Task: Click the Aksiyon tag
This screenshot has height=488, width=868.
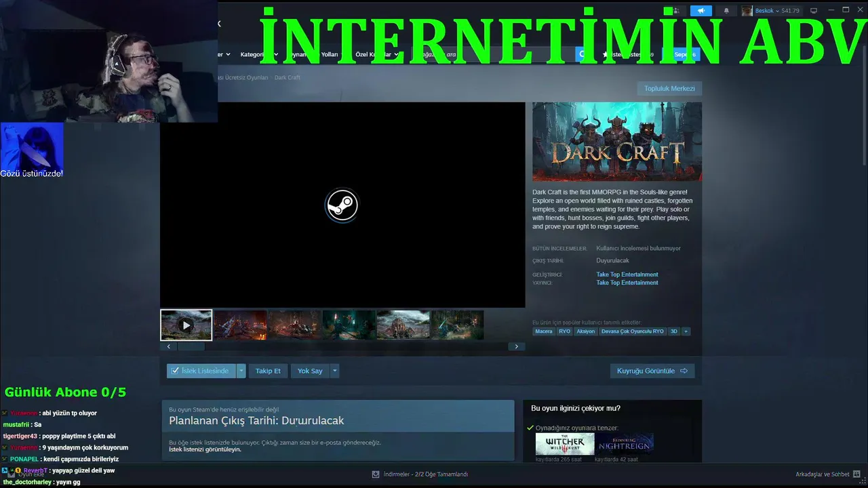Action: (x=586, y=331)
